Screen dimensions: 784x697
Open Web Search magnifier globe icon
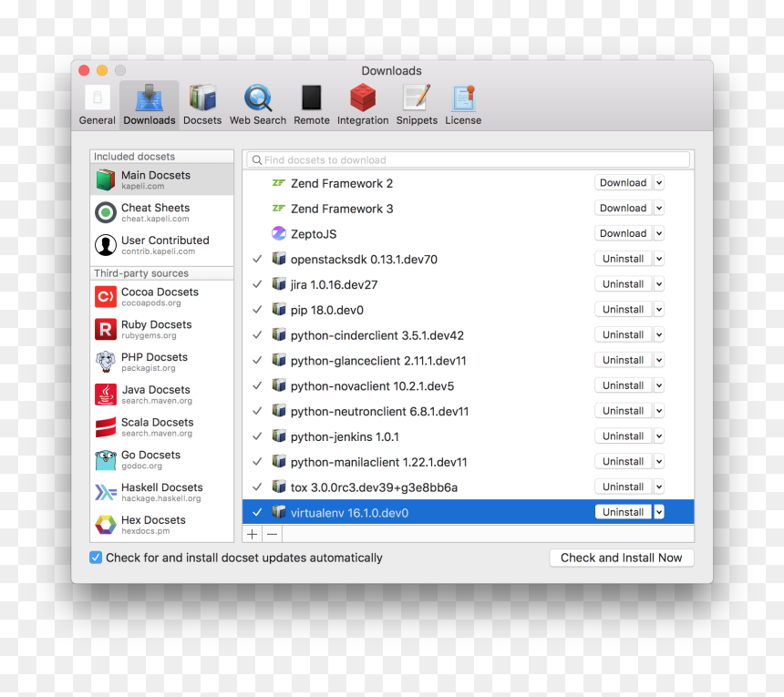tap(258, 97)
